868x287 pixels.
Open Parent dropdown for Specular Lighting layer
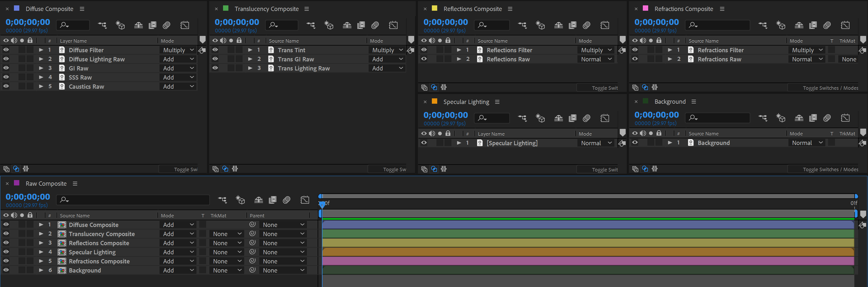point(283,252)
